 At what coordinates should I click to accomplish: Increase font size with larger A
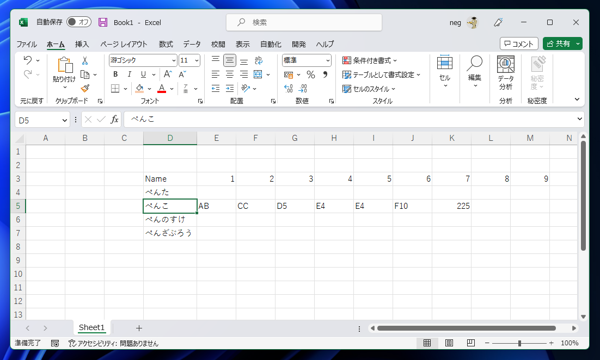(168, 74)
